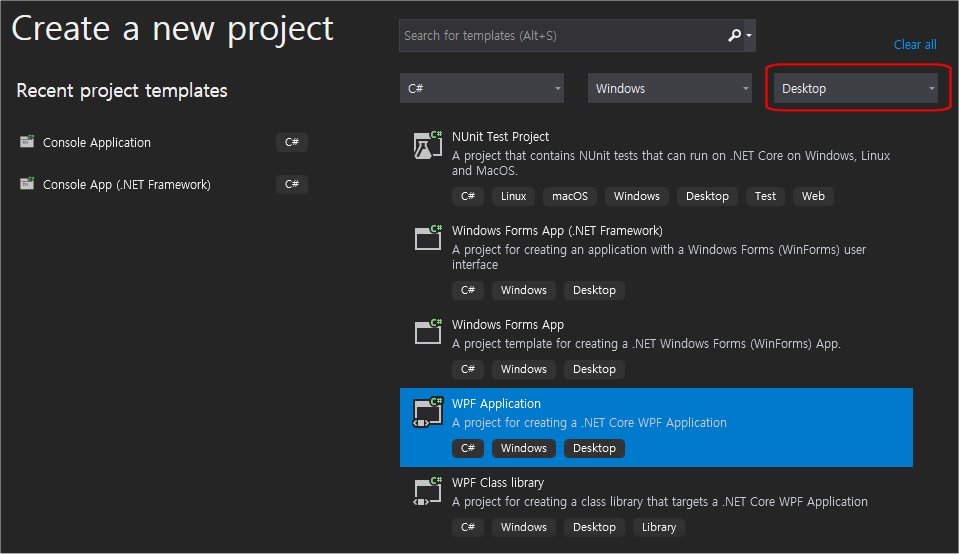Select recent template Console Application
This screenshot has width=959, height=554.
point(97,142)
